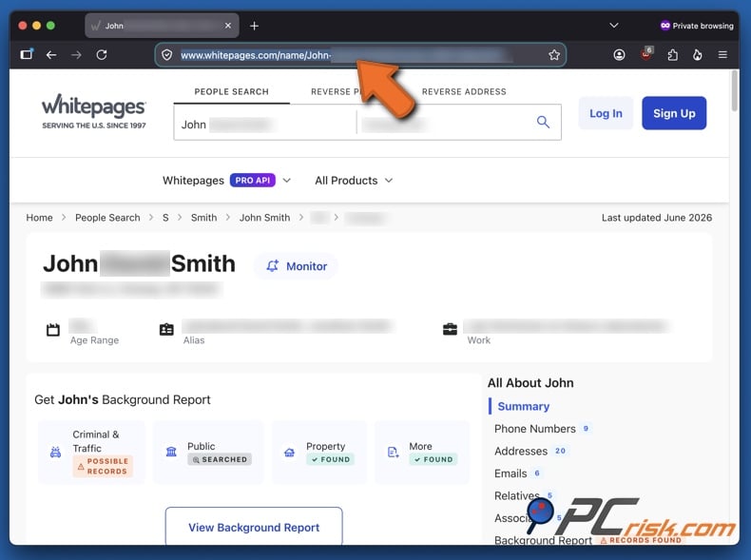Expand the All Products dropdown
The image size is (751, 560).
354,181
